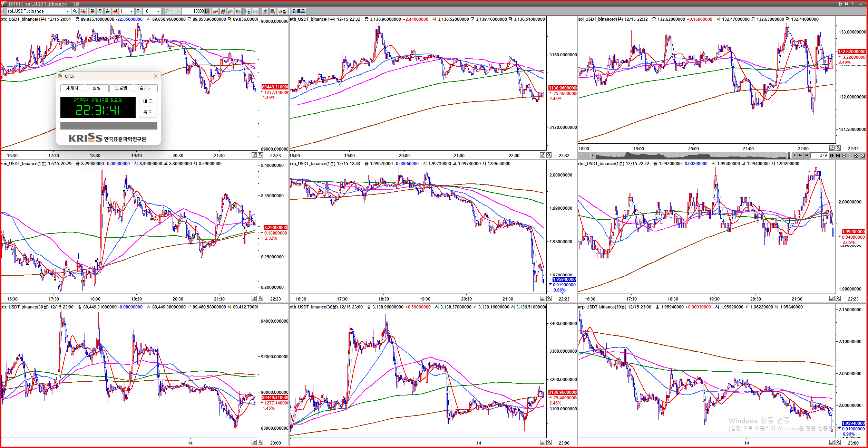The image size is (868, 448).
Task: Click zoom-in plus icon on SOL chart scrollbar
Action: coord(844,155)
